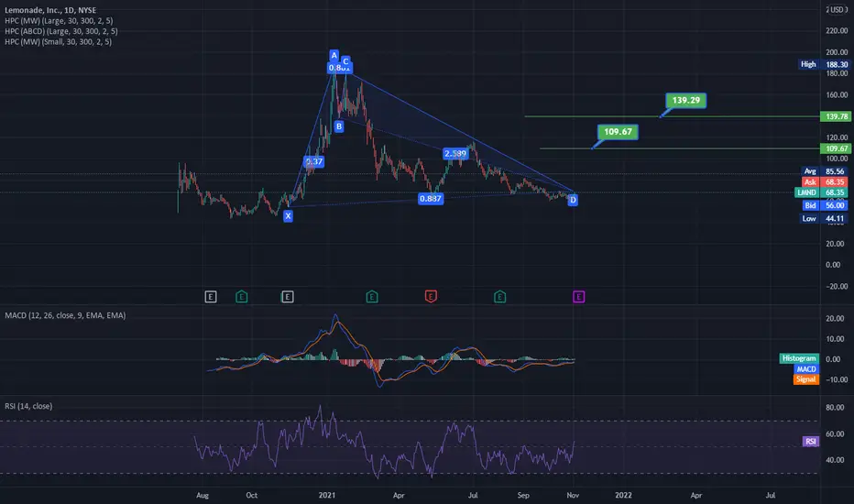Click the -10.00 MACD scale value

click(x=837, y=379)
